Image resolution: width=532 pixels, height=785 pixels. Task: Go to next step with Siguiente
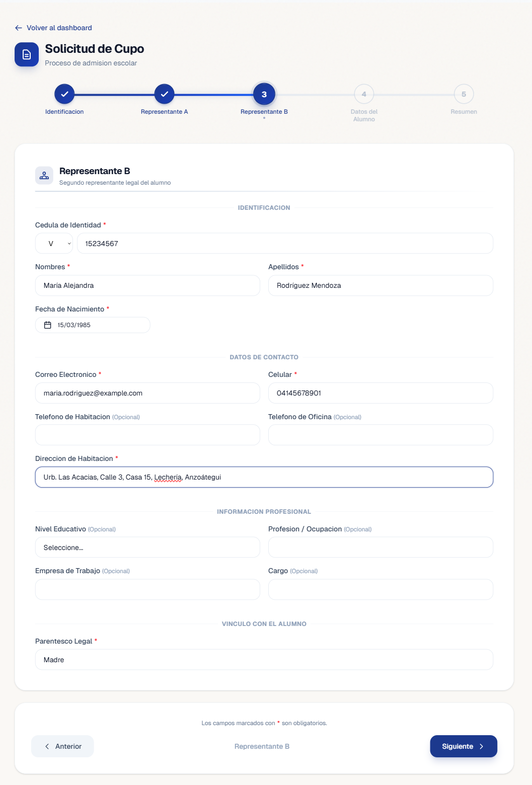pyautogui.click(x=464, y=746)
